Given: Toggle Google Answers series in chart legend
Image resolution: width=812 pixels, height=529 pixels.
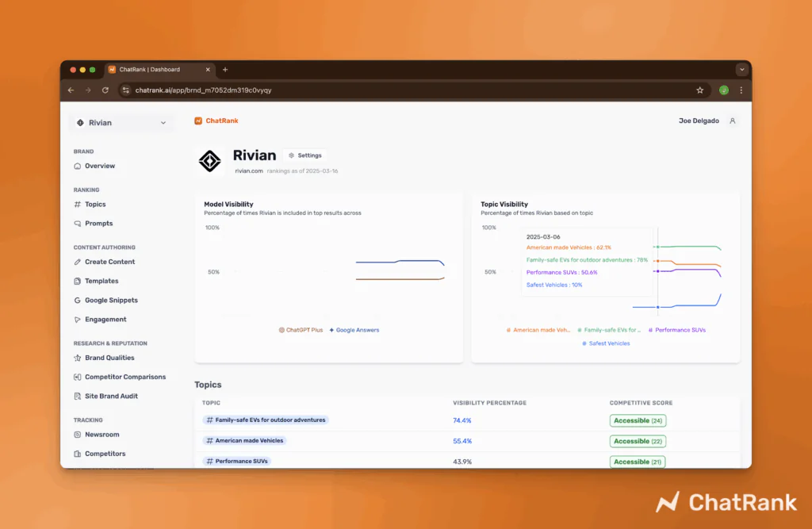Looking at the screenshot, I should [x=354, y=330].
